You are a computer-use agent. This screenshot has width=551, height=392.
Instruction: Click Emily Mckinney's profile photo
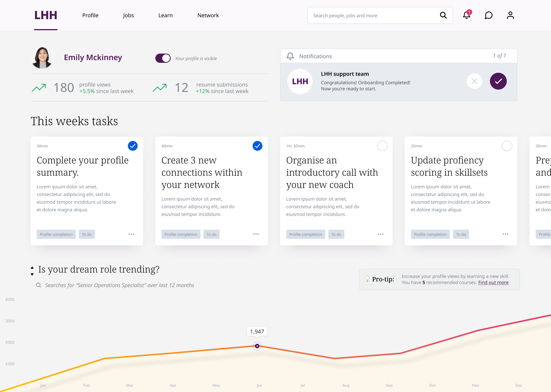click(x=42, y=58)
